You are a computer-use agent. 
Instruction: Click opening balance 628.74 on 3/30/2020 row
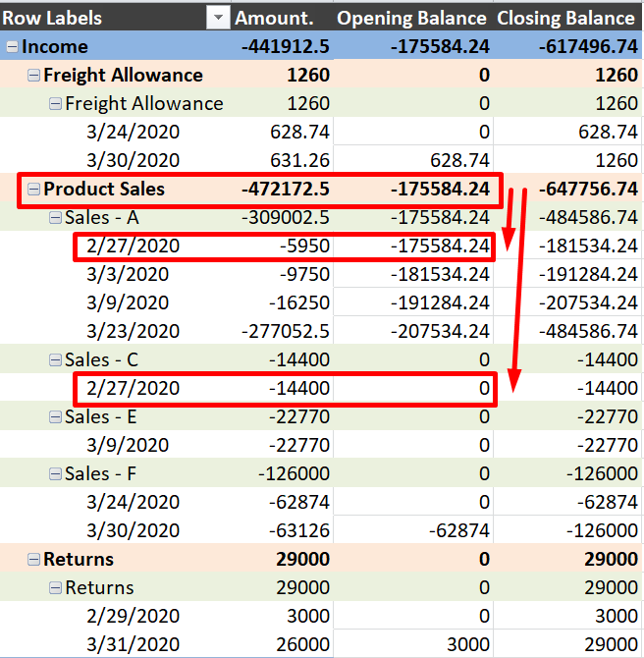[x=459, y=161]
